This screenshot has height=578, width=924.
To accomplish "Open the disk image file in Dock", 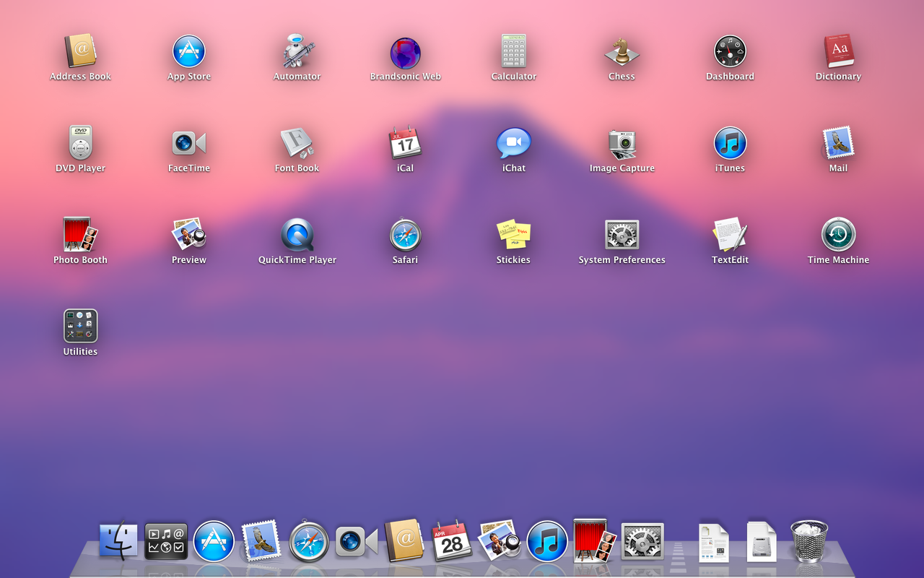I will [x=762, y=542].
